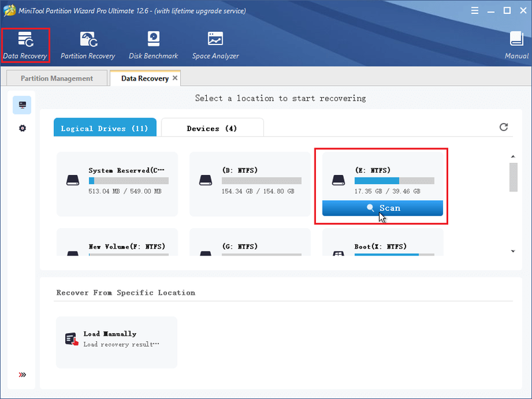Open Load Manually recovery result option

click(x=116, y=342)
